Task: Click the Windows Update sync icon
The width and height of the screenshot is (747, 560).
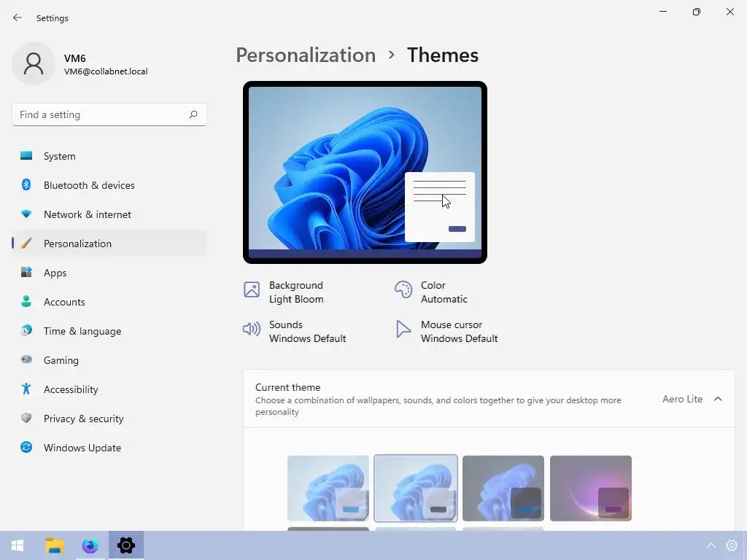Action: pyautogui.click(x=26, y=447)
